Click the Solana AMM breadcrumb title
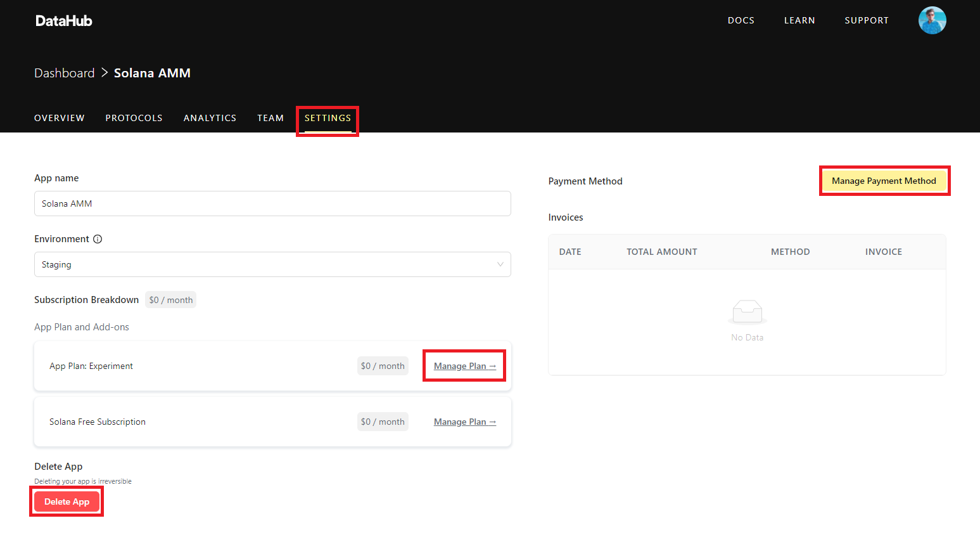The image size is (980, 556). coord(152,73)
